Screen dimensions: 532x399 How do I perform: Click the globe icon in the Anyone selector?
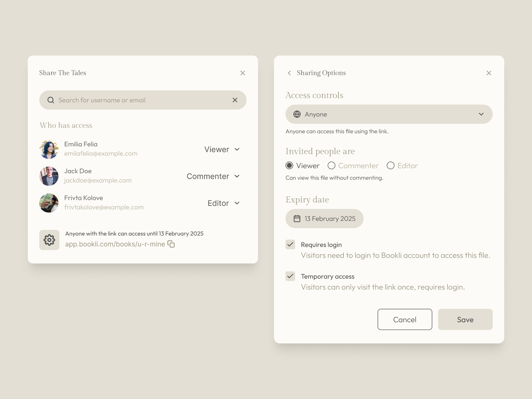click(296, 114)
